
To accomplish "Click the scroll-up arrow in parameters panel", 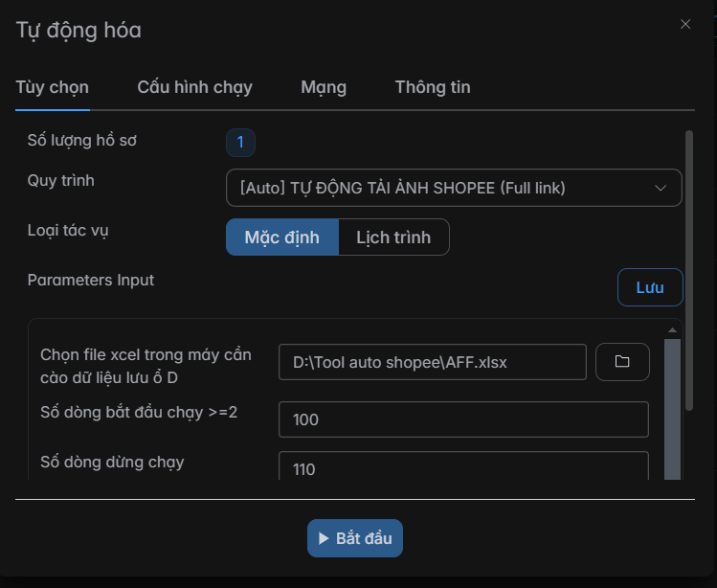I will pyautogui.click(x=672, y=330).
